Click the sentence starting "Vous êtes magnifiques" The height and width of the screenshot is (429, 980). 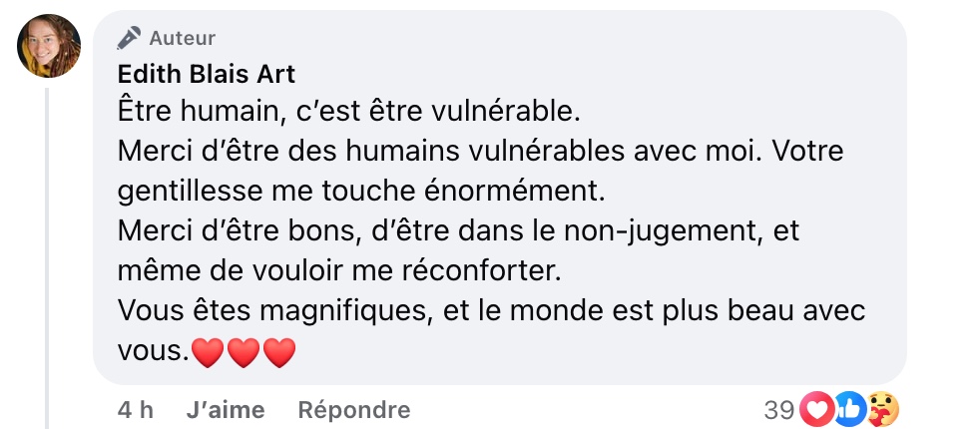point(489,311)
